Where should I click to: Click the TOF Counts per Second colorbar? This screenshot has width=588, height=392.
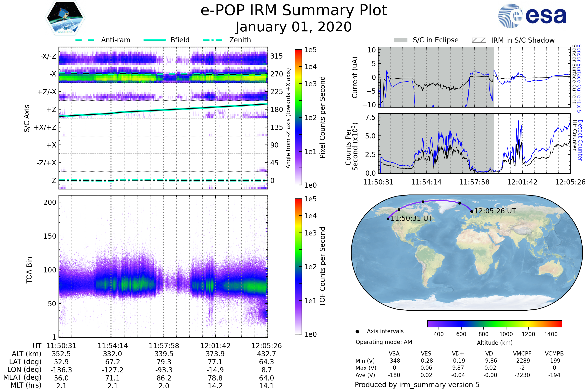[x=298, y=266]
